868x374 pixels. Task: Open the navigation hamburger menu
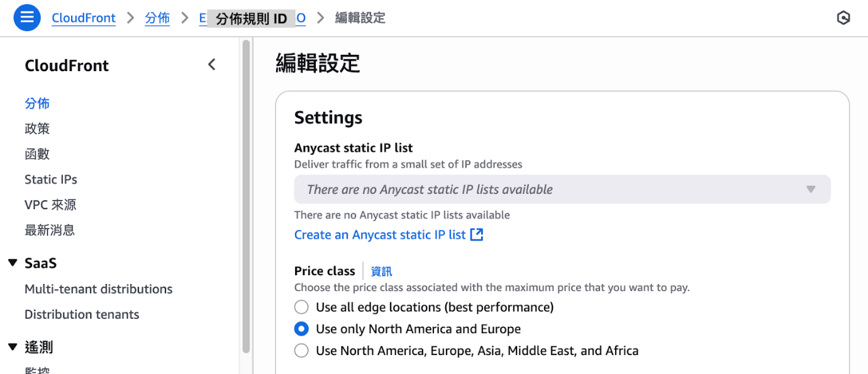pos(26,18)
